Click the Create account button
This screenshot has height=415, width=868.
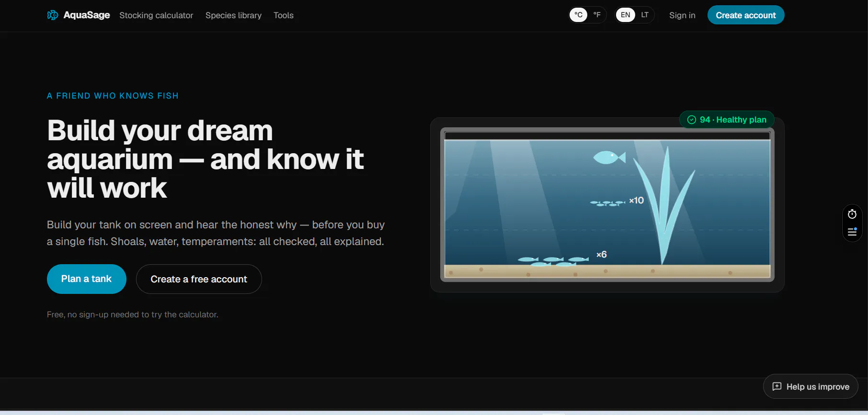pos(746,15)
